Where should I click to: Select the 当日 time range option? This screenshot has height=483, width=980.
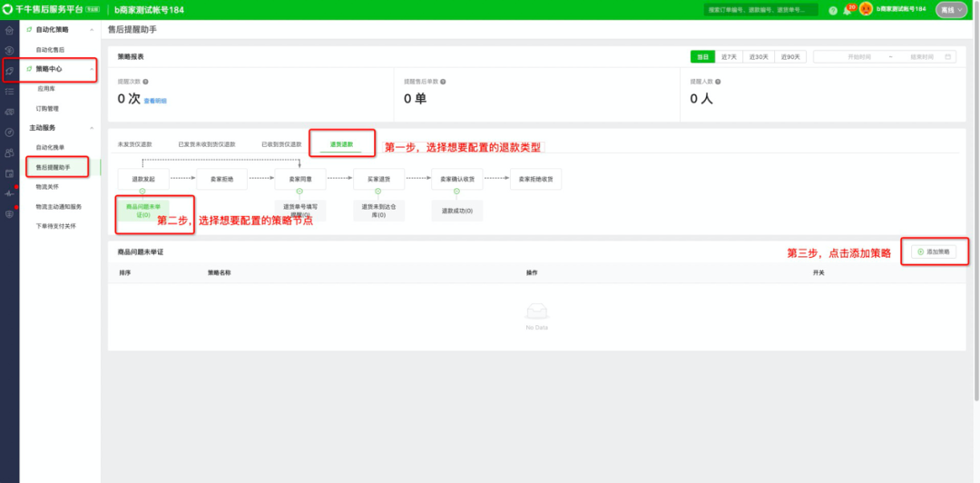click(x=702, y=56)
